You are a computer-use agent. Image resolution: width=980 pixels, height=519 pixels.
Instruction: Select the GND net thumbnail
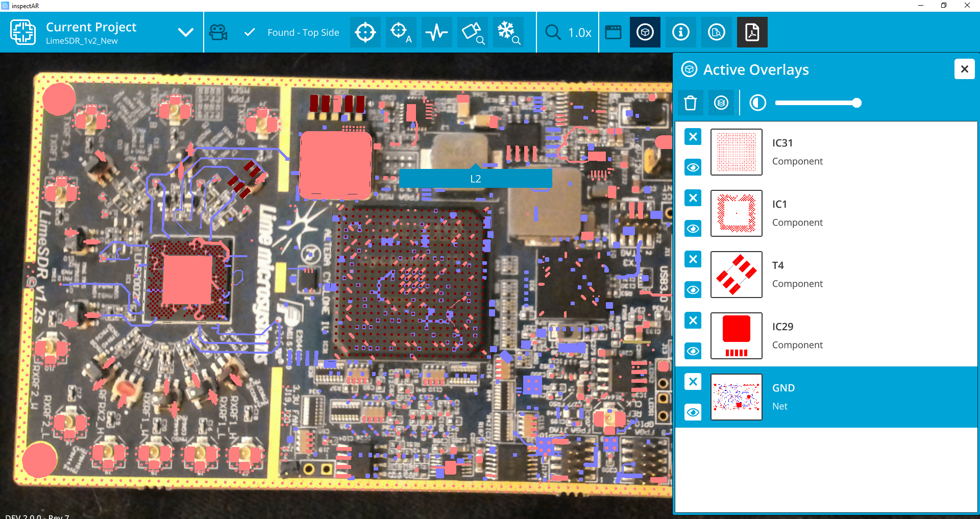[x=737, y=397]
